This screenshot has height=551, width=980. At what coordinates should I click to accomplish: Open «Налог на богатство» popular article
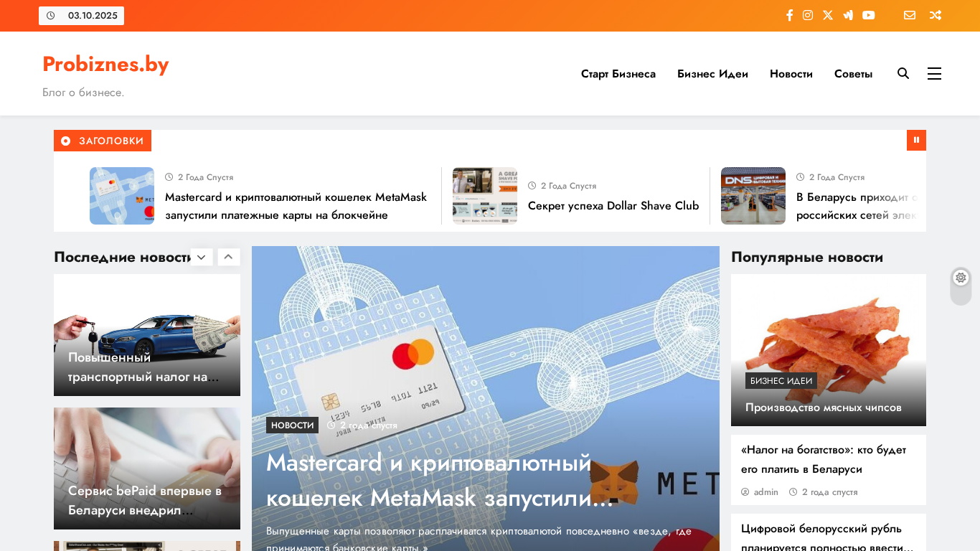824,459
